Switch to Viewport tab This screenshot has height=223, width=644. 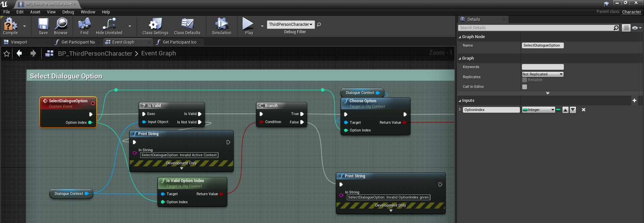(x=19, y=42)
